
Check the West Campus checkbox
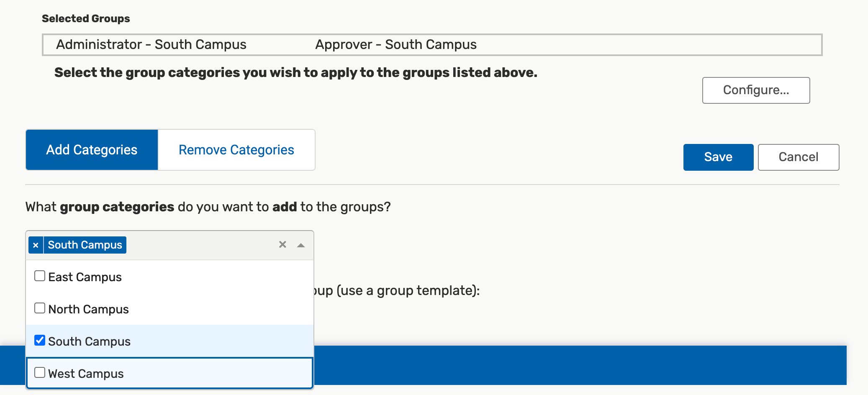coord(40,373)
